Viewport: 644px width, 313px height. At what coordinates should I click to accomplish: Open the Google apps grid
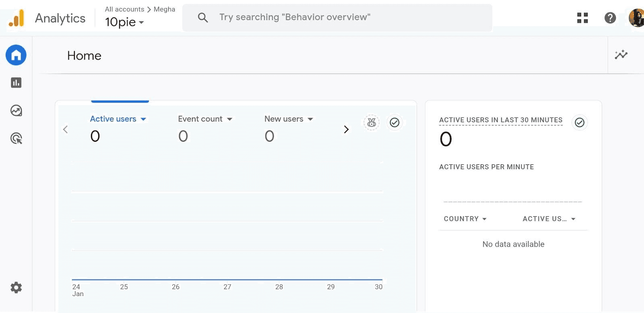point(582,18)
